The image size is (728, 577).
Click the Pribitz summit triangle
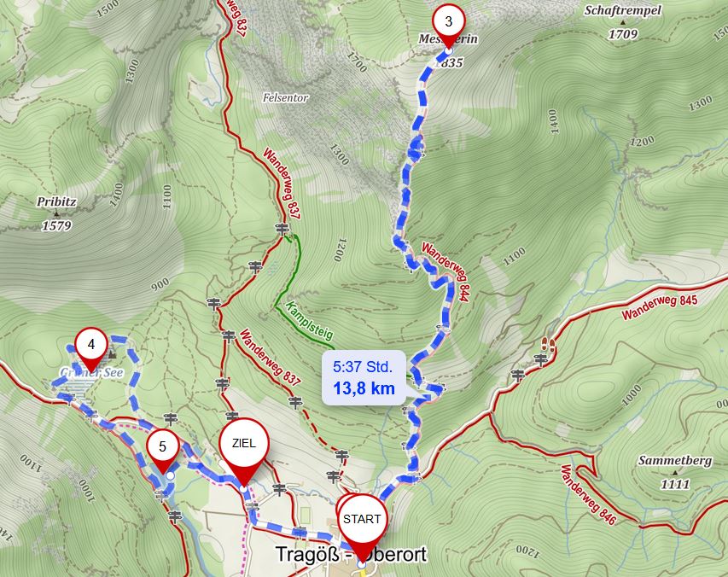click(56, 214)
